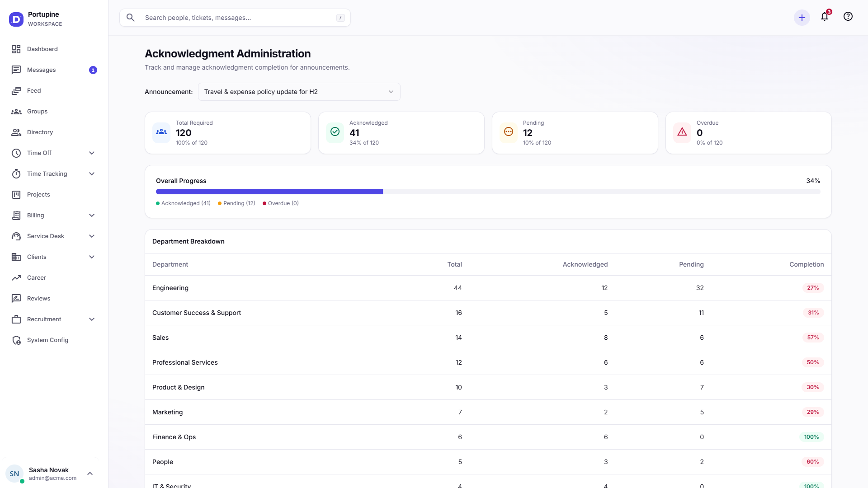Open the Career trending icon

click(16, 278)
